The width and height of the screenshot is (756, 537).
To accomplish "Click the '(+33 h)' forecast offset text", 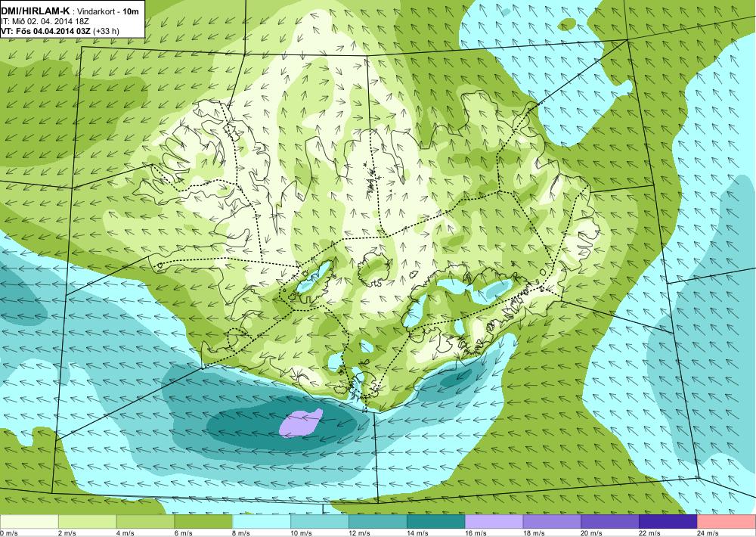I will (x=106, y=31).
